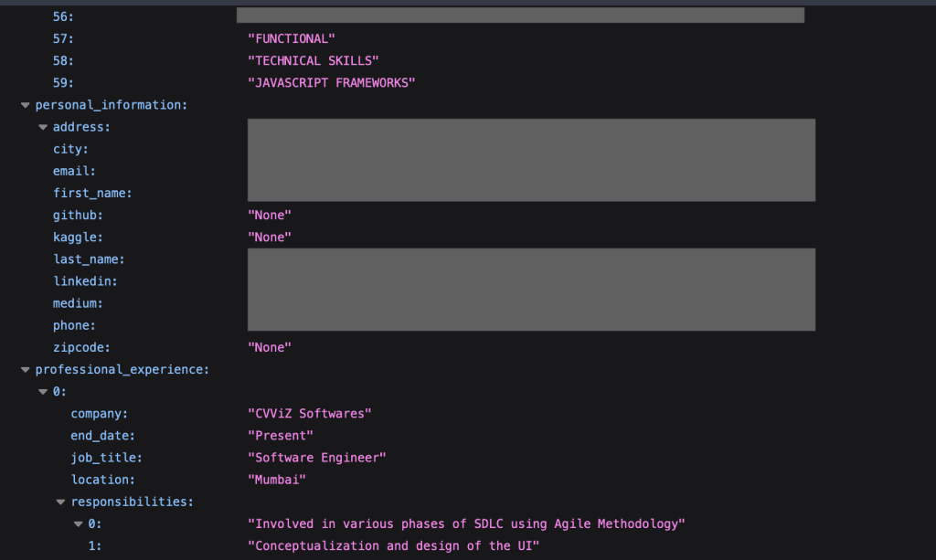Collapse the first experience entry node 0
Screen dimensions: 936x560
click(x=43, y=391)
